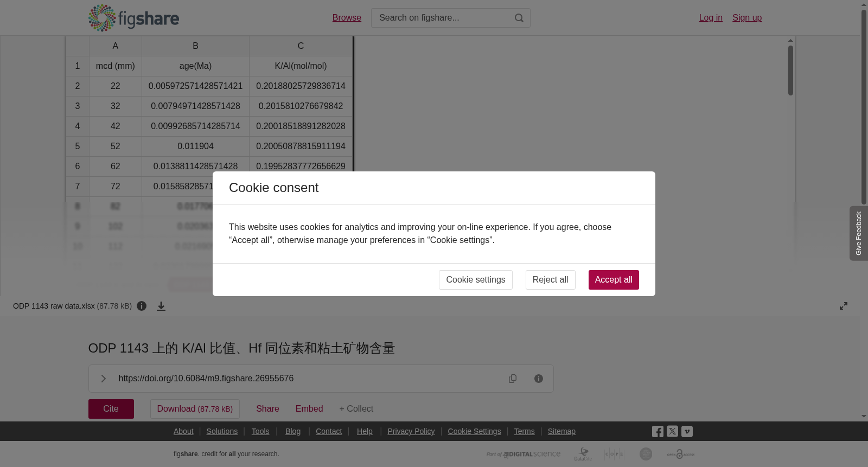Click the DOI text https://doi.org/10.6084/m9.figshare.26955676
The height and width of the screenshot is (467, 868).
pos(206,379)
